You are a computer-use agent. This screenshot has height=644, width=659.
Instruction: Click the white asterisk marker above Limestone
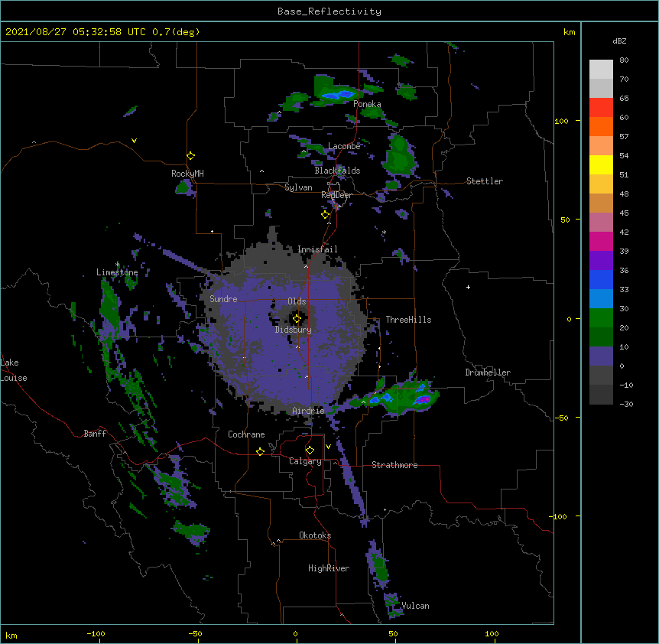tap(118, 265)
